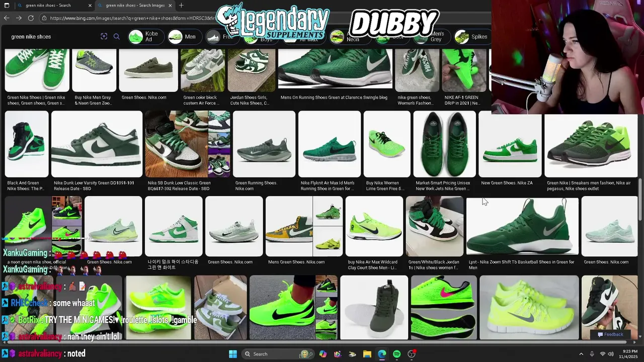
Task: Open File Explorer from the taskbar
Action: [x=367, y=354]
